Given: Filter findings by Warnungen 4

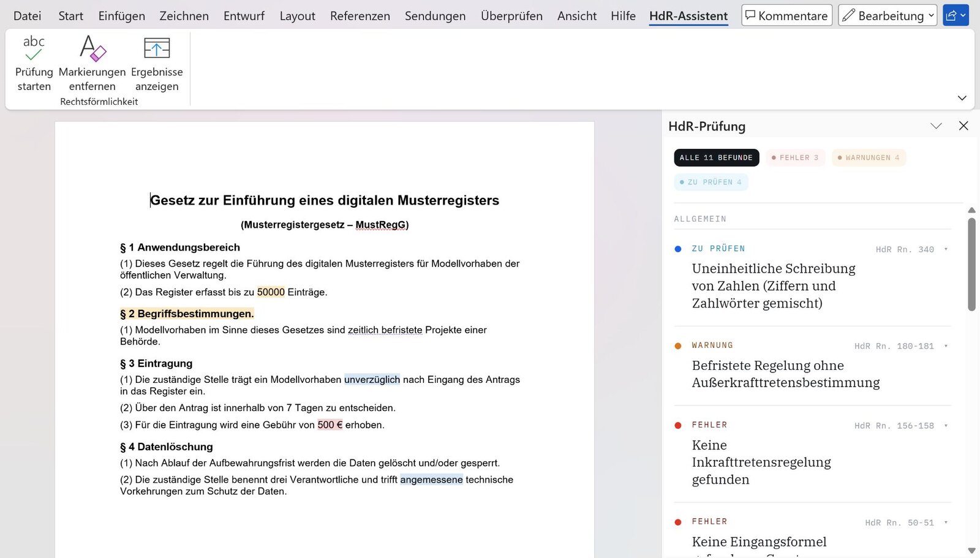Looking at the screenshot, I should tap(869, 158).
